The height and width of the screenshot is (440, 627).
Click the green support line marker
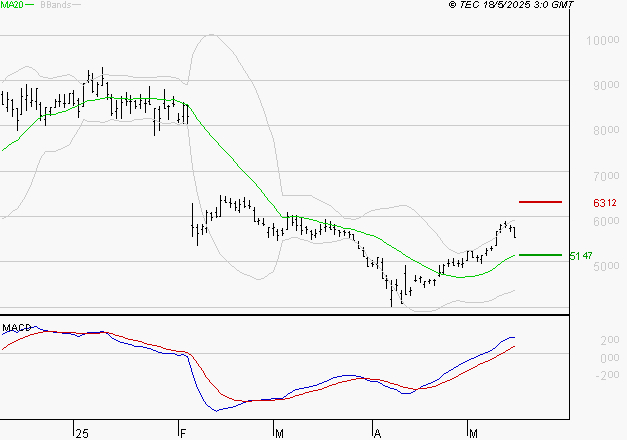point(541,255)
